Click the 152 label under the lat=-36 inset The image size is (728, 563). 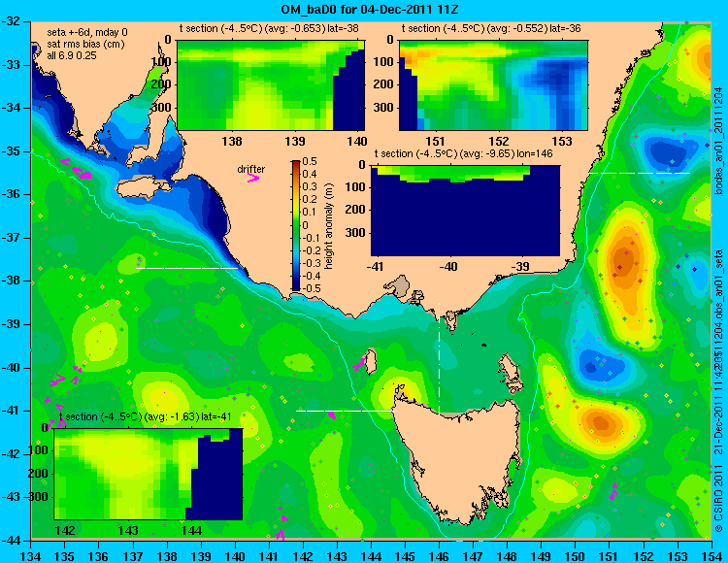499,141
